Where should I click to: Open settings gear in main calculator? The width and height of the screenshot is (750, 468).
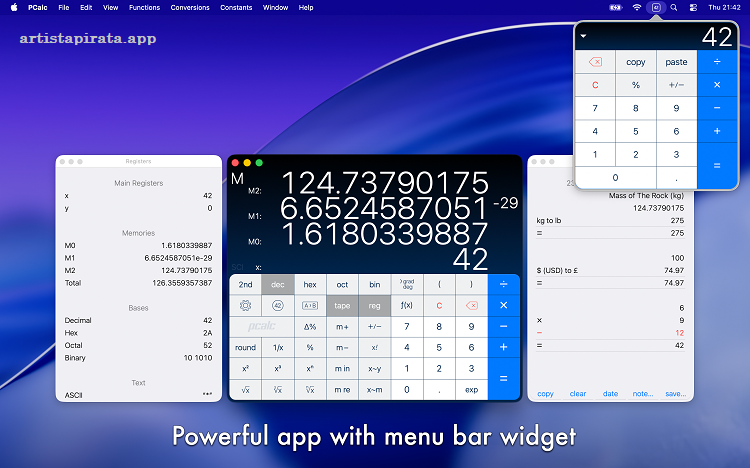(245, 305)
